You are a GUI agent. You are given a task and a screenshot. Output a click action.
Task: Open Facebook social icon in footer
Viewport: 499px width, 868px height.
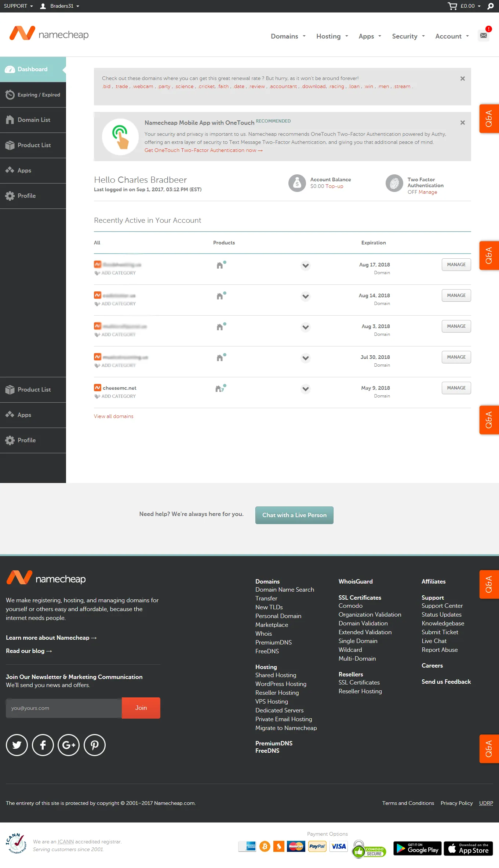(43, 745)
